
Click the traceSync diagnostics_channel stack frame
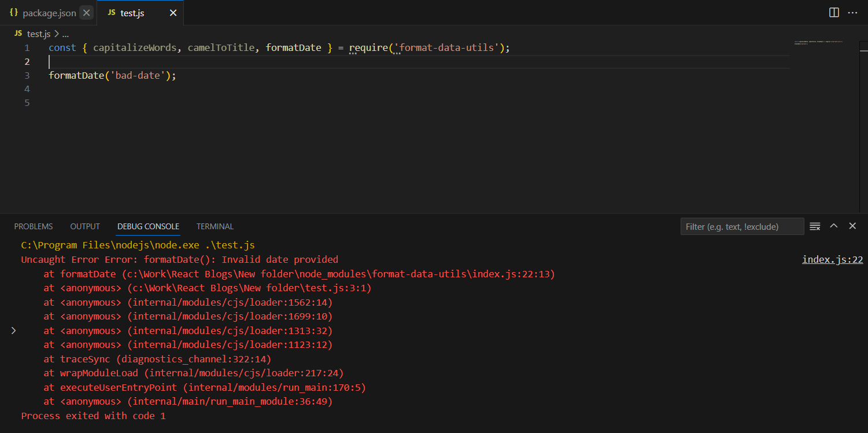click(157, 359)
